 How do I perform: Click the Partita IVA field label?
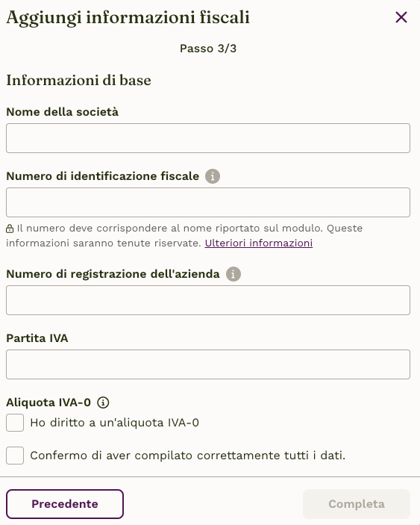click(37, 338)
